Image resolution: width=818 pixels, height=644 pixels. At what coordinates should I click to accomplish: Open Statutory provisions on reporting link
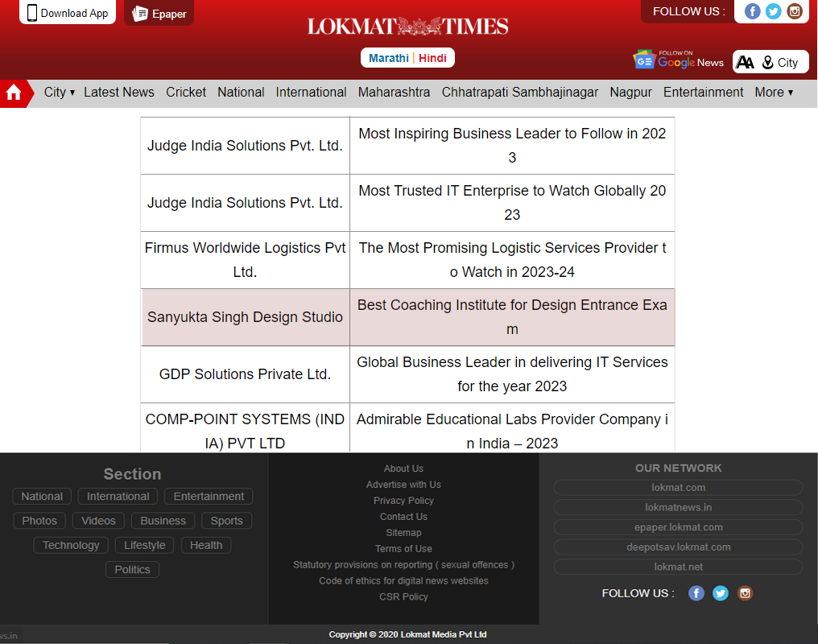[x=404, y=565]
